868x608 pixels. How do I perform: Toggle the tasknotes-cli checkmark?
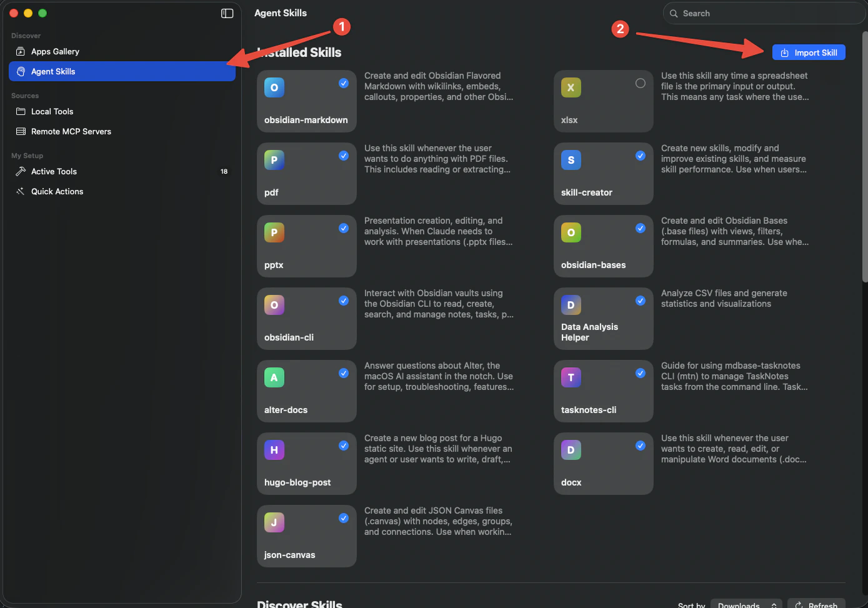tap(641, 373)
